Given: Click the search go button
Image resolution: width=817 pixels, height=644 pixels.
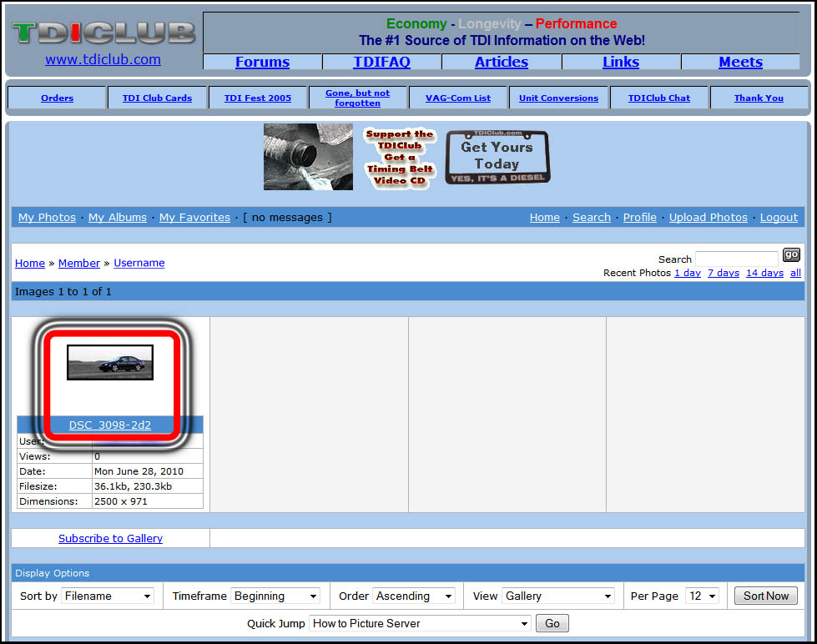Looking at the screenshot, I should pyautogui.click(x=791, y=254).
